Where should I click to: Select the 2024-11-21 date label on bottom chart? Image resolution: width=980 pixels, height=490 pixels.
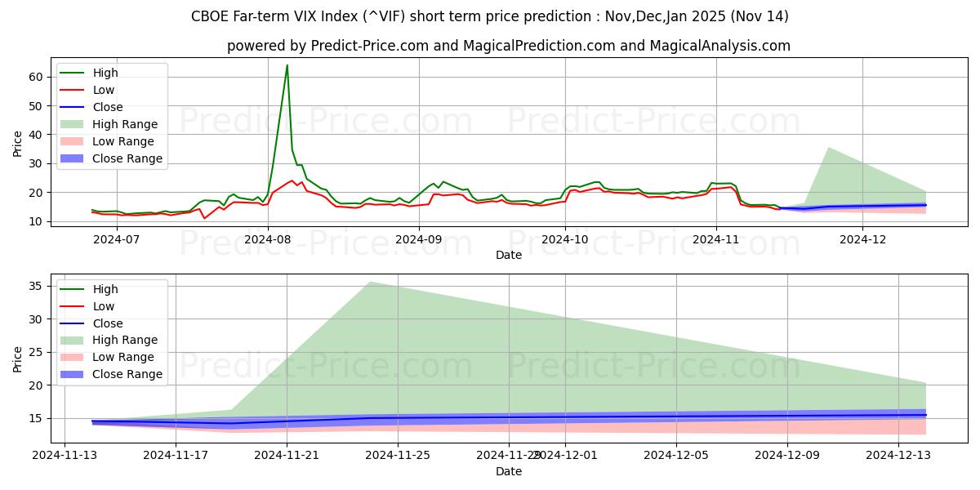(x=287, y=455)
